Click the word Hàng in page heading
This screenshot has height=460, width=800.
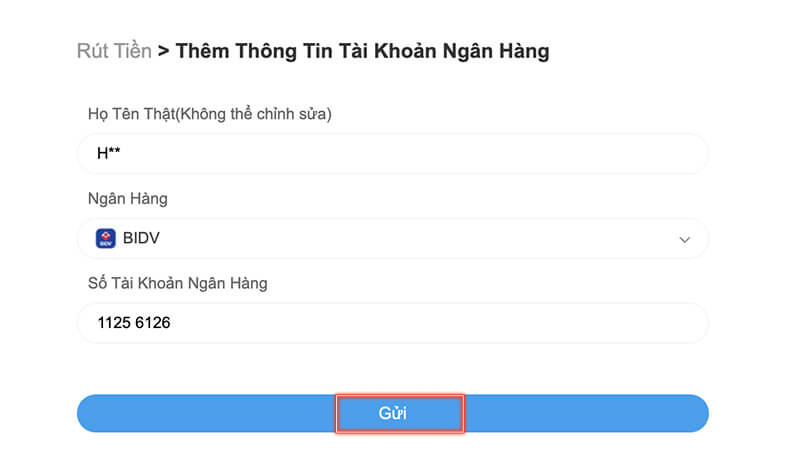(x=522, y=51)
